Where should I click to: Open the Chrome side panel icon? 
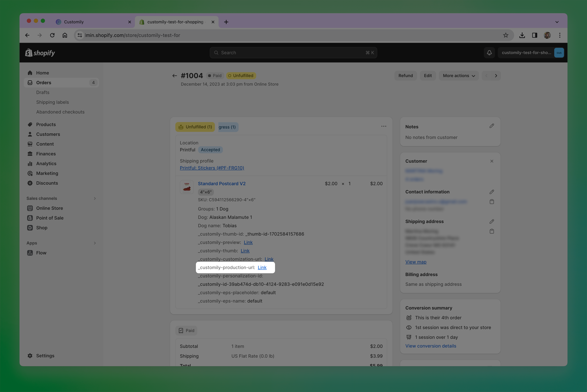[535, 35]
